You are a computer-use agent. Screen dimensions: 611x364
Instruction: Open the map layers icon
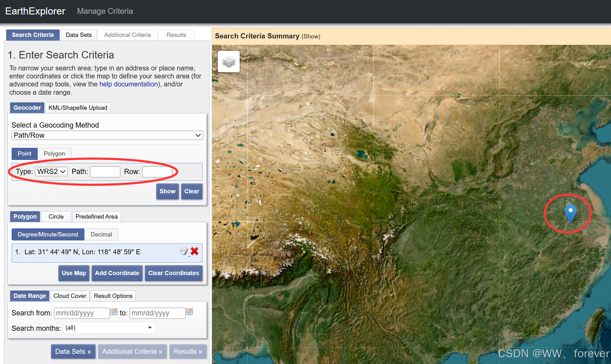229,62
